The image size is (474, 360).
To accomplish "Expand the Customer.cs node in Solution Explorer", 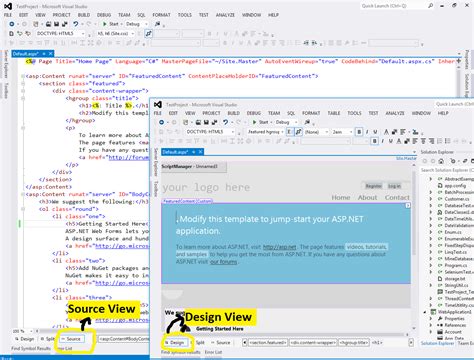I will [x=431, y=199].
